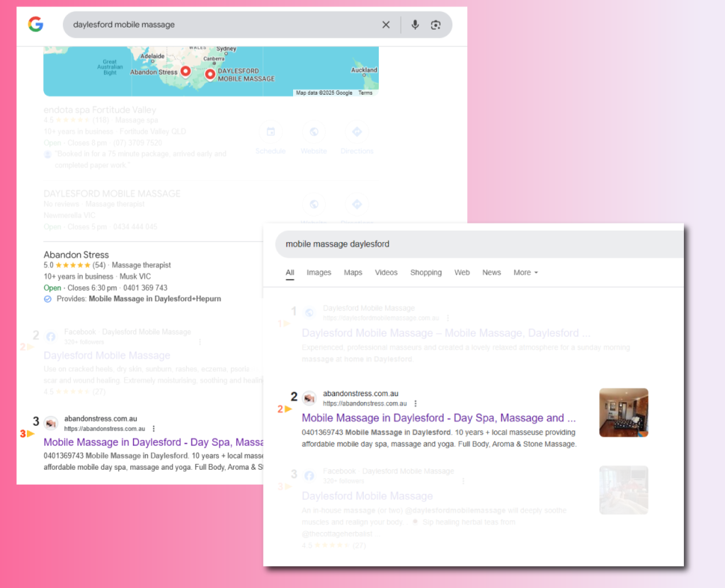Open 'Daylesford Mobile Massage' Facebook link in front window

coord(367,496)
